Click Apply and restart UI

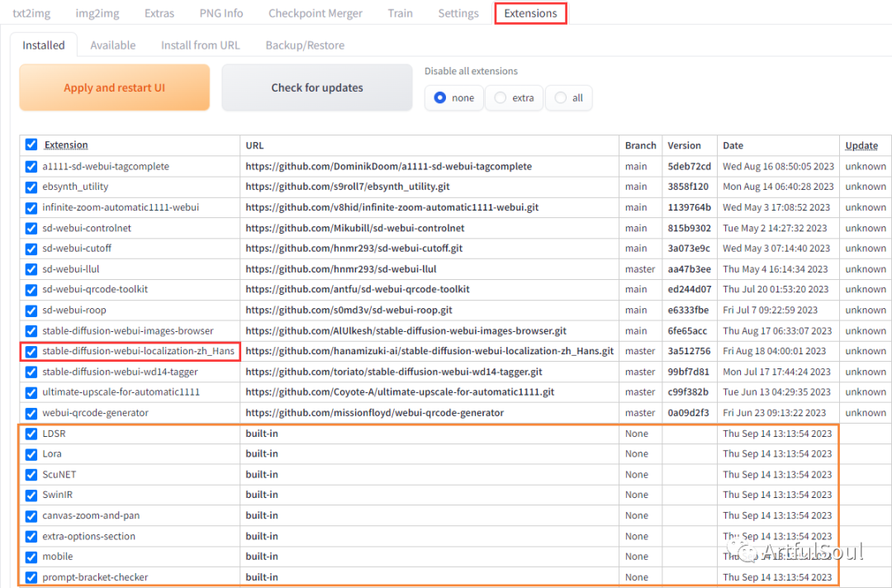pyautogui.click(x=114, y=88)
